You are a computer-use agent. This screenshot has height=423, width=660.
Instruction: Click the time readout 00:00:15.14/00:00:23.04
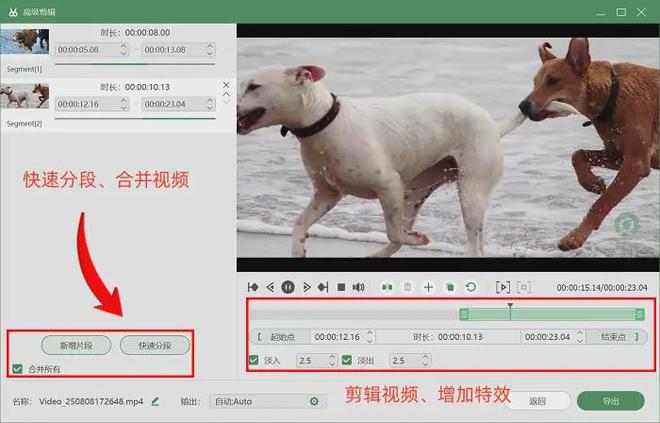click(x=602, y=288)
